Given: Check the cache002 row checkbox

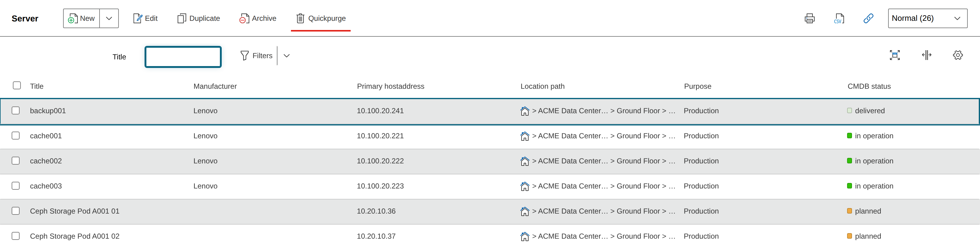Looking at the screenshot, I should pos(16,161).
